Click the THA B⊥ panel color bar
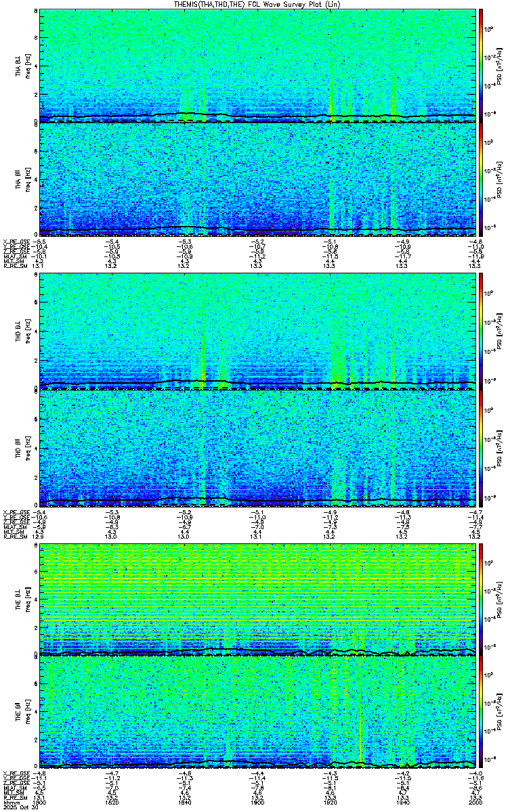Screen dimensions: 508x812 481,65
